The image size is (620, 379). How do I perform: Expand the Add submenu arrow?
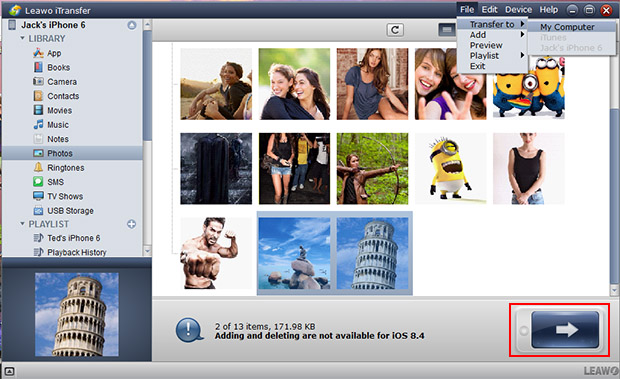(x=522, y=35)
